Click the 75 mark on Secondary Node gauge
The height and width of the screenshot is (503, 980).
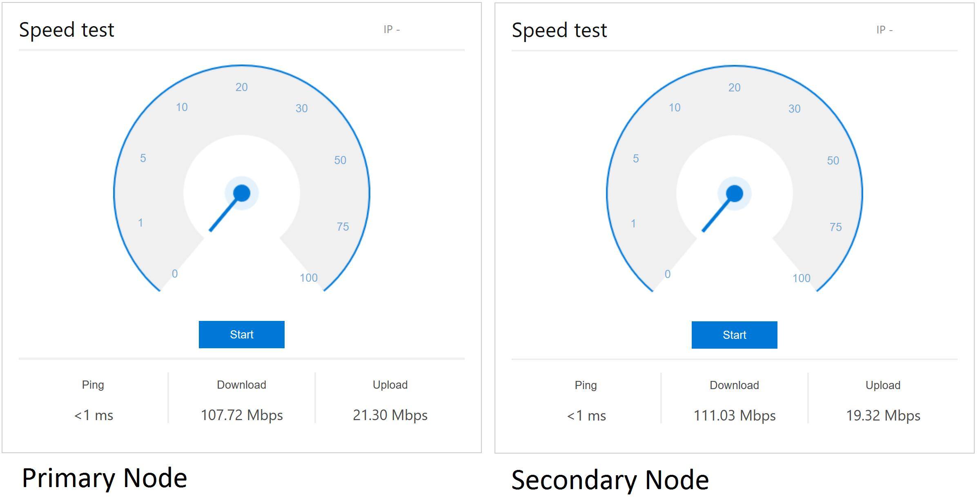[x=835, y=227]
